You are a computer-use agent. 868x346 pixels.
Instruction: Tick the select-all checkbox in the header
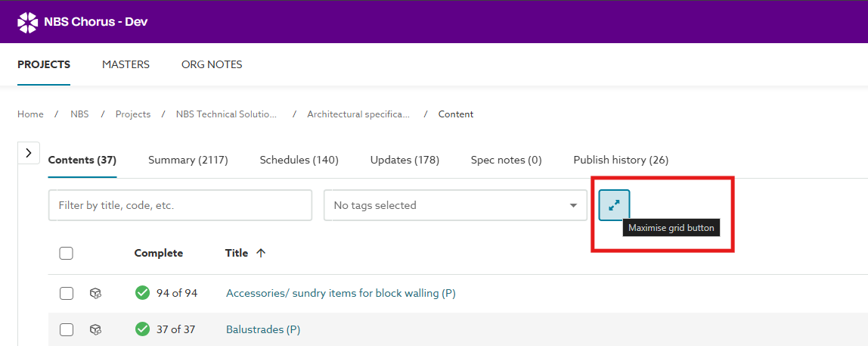pos(66,254)
